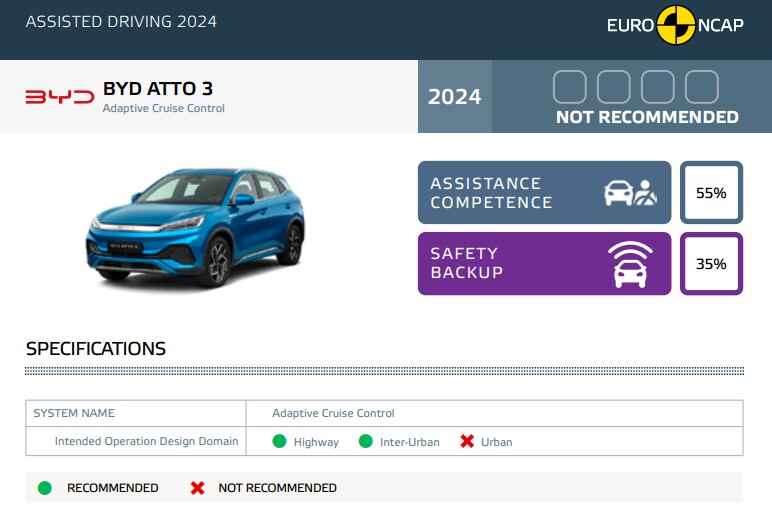Click the 'SPECIFICATIONS' heading

click(96, 349)
